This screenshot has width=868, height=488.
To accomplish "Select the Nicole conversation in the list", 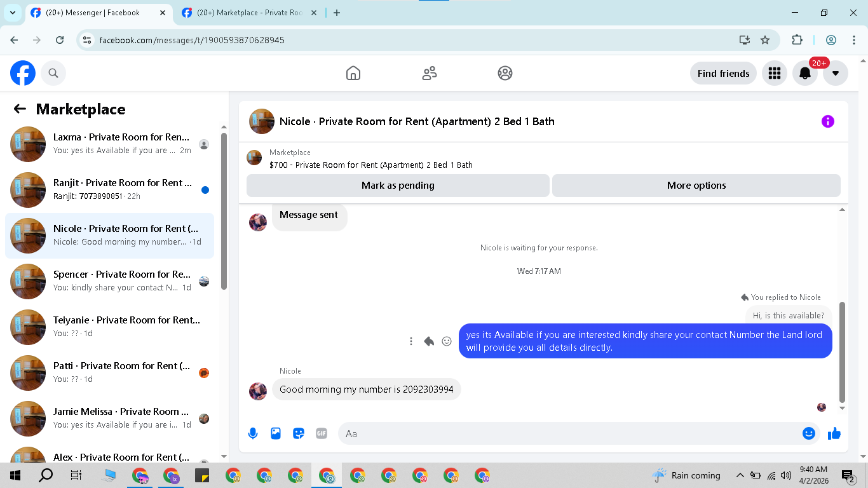I will point(109,236).
